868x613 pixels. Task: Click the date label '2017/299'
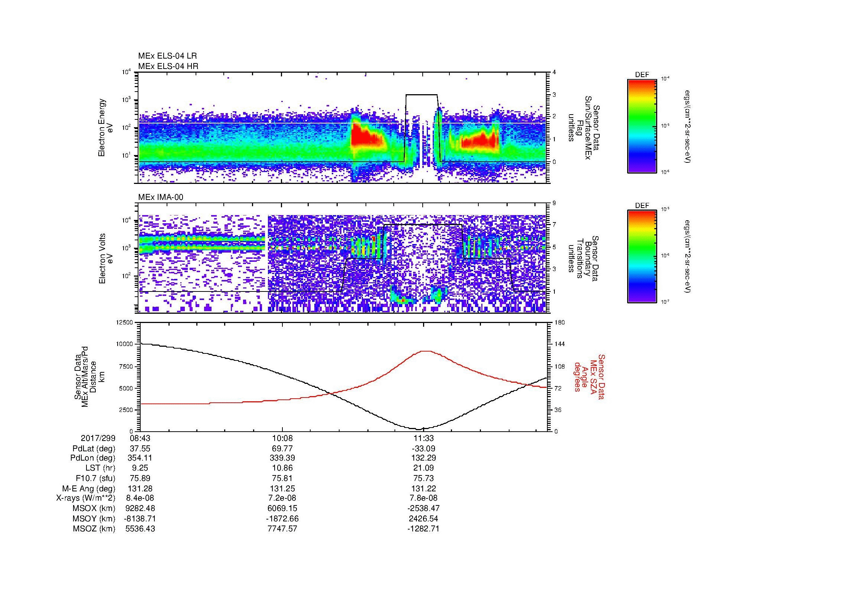pos(98,438)
